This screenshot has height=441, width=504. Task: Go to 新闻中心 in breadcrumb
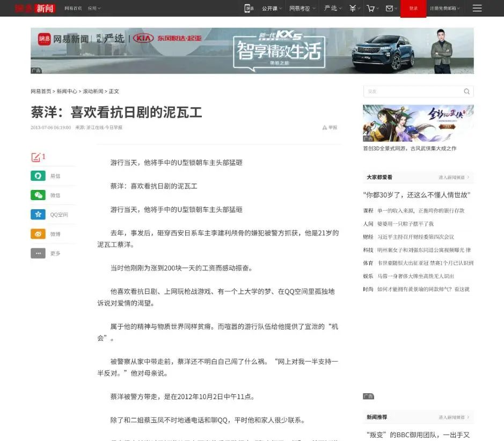coord(67,91)
